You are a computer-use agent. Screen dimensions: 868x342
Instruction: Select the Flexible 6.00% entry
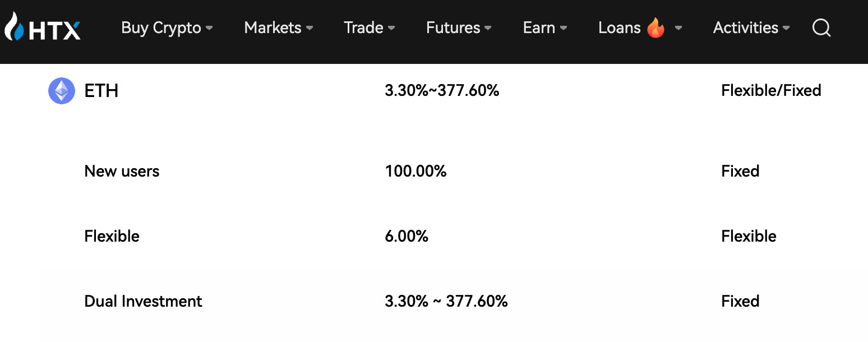pos(407,236)
